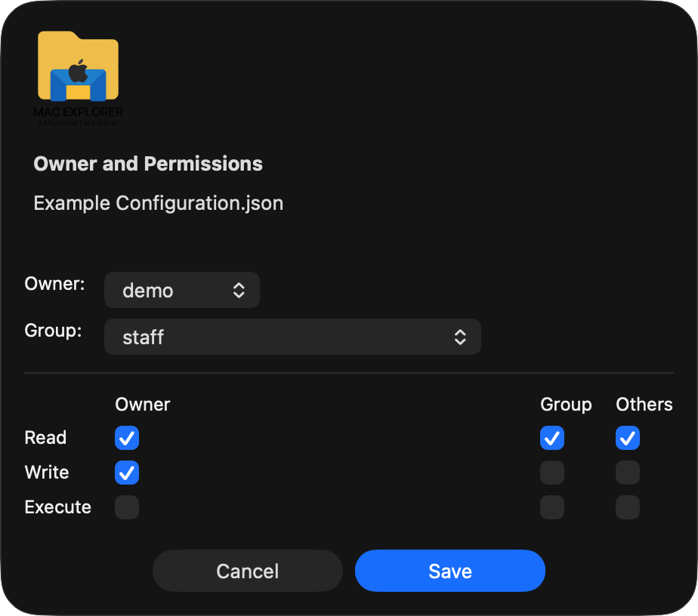Click the Read row label
The width and height of the screenshot is (698, 616).
click(45, 438)
